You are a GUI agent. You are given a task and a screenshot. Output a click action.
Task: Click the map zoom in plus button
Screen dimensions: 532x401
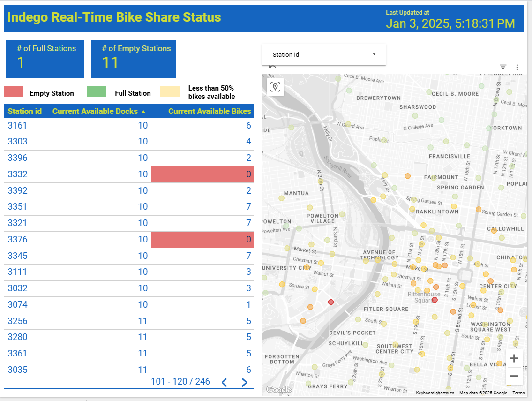click(x=514, y=359)
